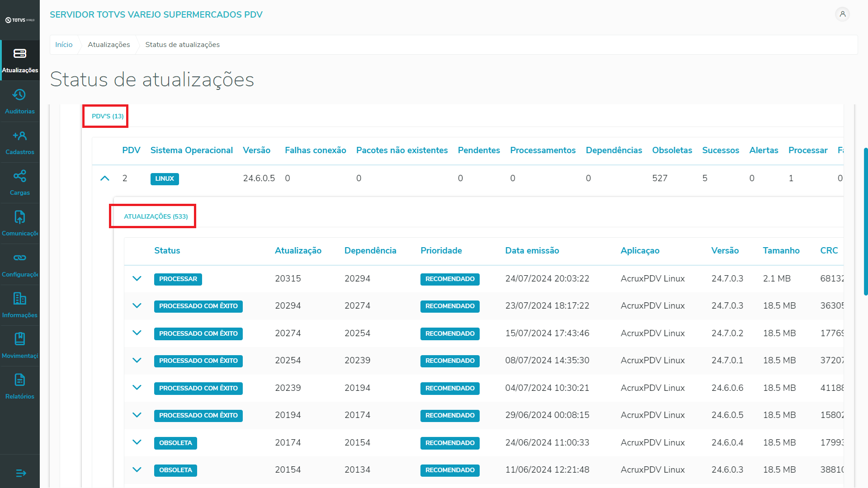Select the PDV'S (13) tab
Screen dimensions: 868x488
tap(108, 116)
